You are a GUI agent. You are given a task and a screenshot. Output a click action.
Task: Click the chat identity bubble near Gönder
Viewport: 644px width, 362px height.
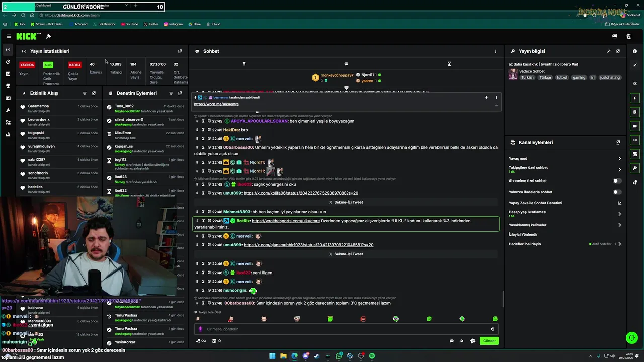[x=452, y=341]
